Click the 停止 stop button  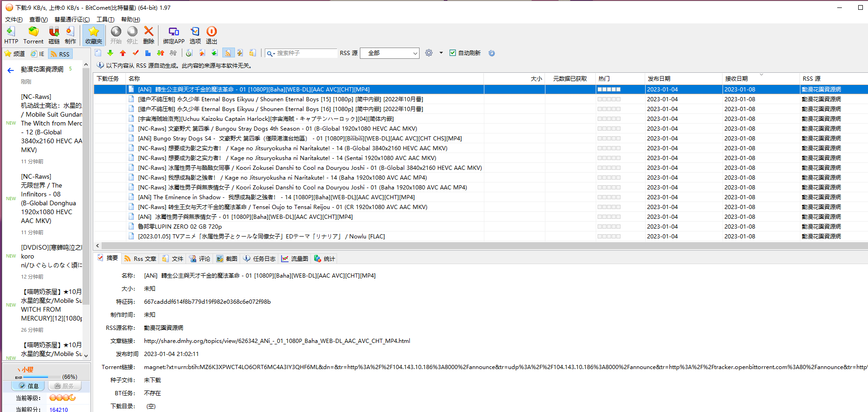coord(132,35)
